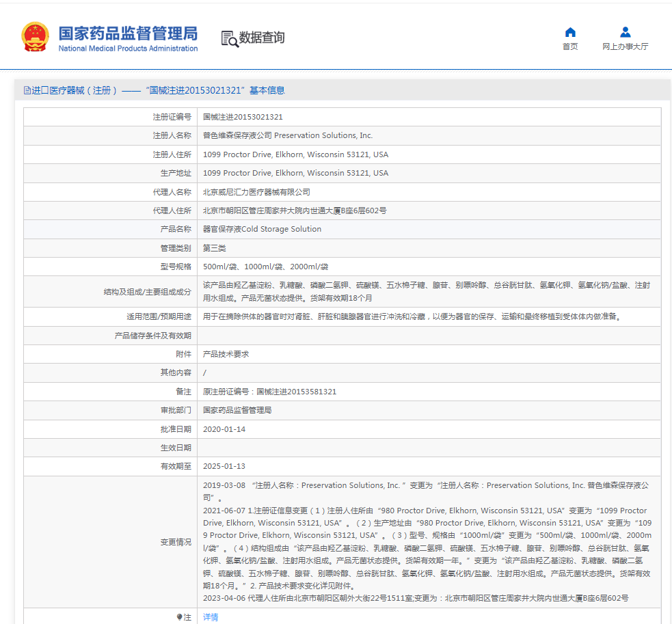This screenshot has width=672, height=624.
Task: Click the 数据查询 heading text
Action: click(262, 38)
